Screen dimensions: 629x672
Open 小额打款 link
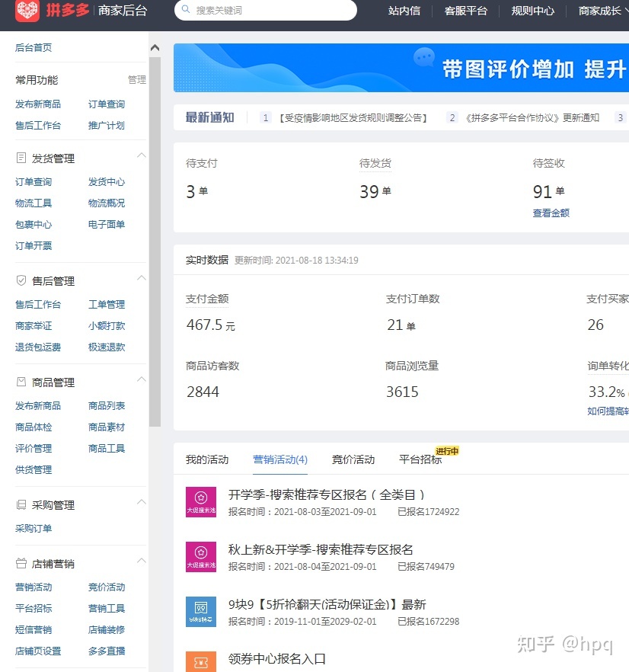click(x=107, y=326)
